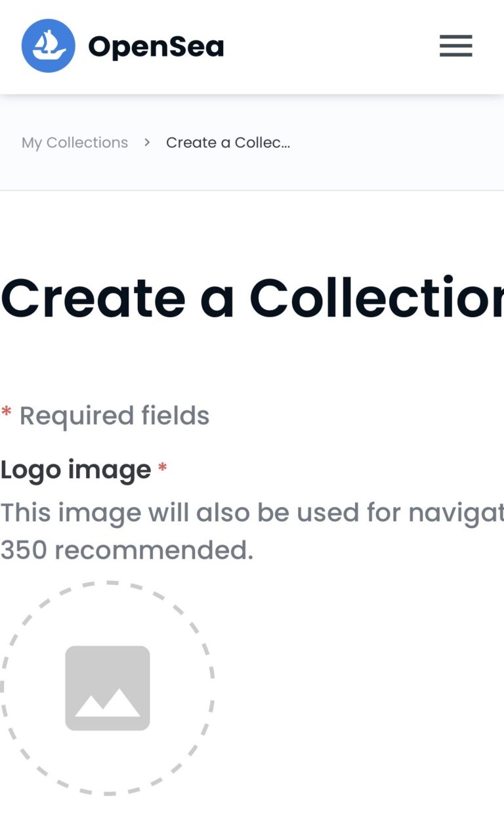Select the Create a Collec… breadcrumb item

pos(228,143)
